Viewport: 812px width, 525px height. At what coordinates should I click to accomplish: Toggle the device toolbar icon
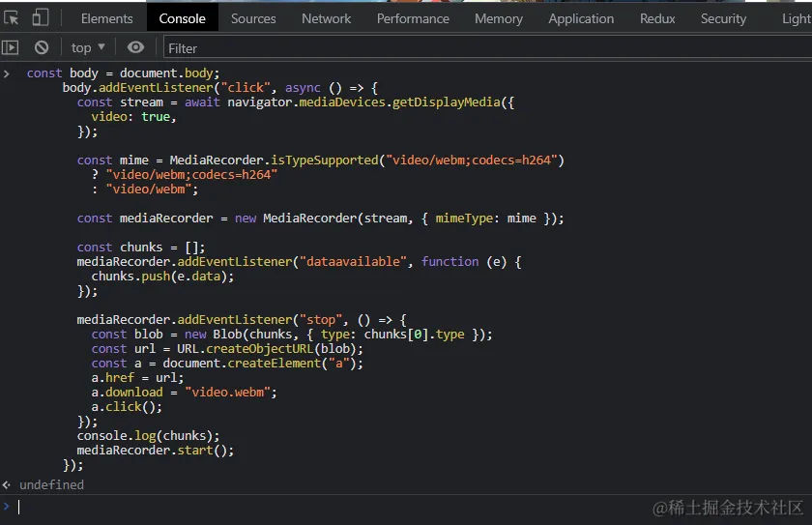40,18
